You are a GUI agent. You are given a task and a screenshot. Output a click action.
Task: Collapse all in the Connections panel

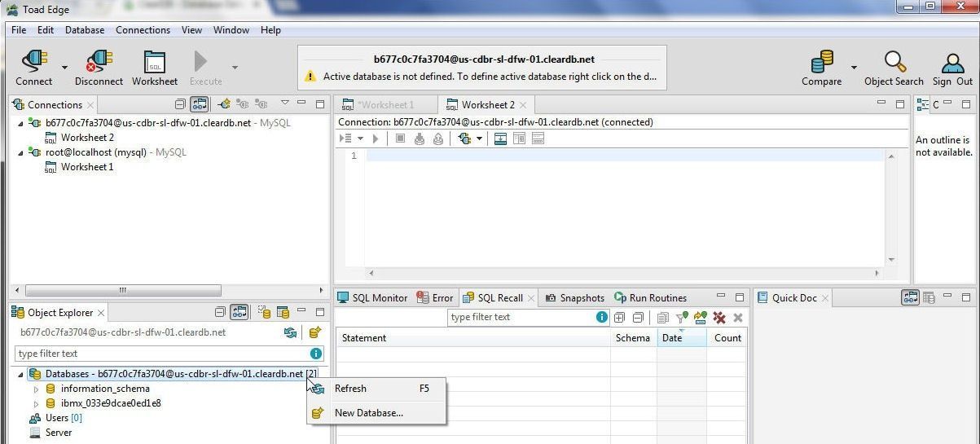point(181,104)
